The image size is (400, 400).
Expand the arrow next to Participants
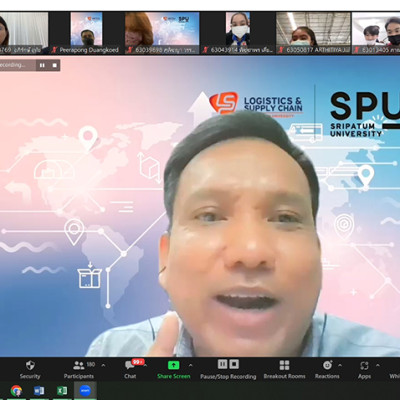click(103, 365)
